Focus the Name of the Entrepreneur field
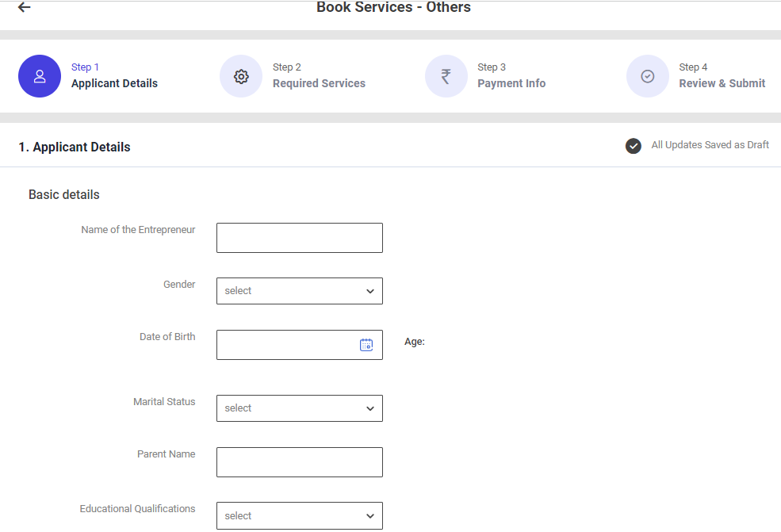Screen dimensions: 781x532 point(299,238)
